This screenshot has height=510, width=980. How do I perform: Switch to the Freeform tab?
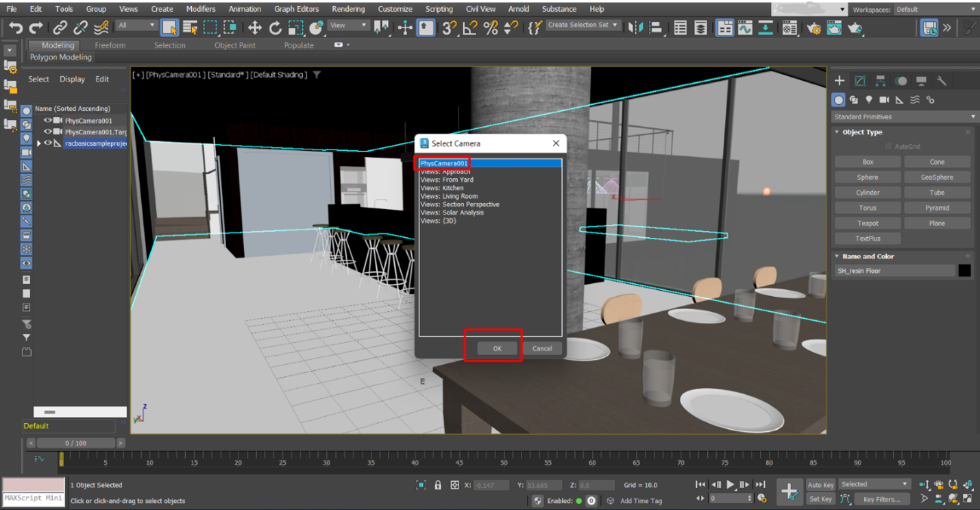tap(110, 45)
